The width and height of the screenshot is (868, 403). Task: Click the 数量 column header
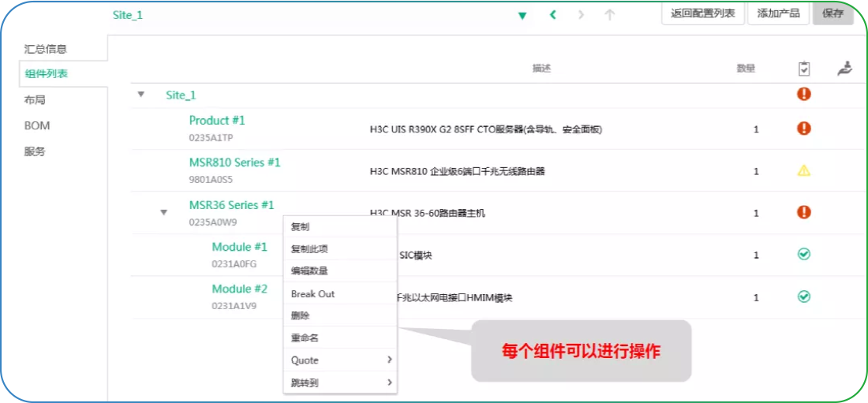tap(746, 69)
